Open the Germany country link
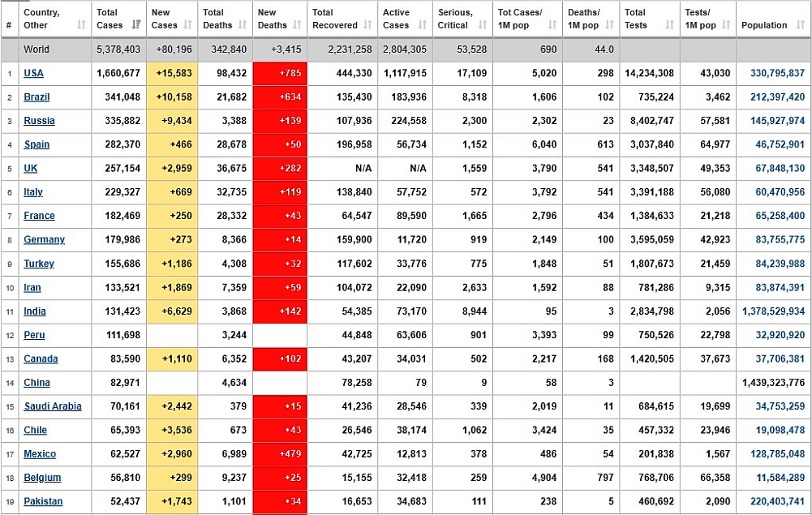The width and height of the screenshot is (812, 515). click(x=45, y=239)
